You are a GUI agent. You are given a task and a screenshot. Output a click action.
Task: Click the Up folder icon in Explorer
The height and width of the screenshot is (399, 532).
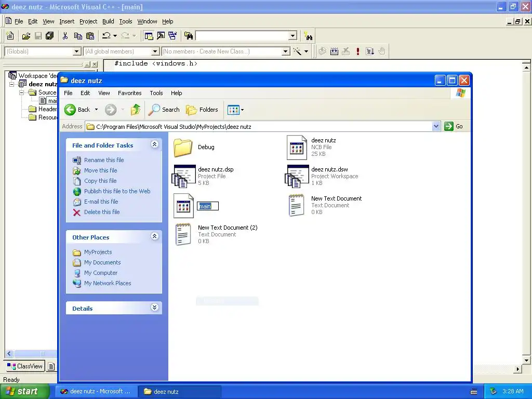(x=136, y=110)
